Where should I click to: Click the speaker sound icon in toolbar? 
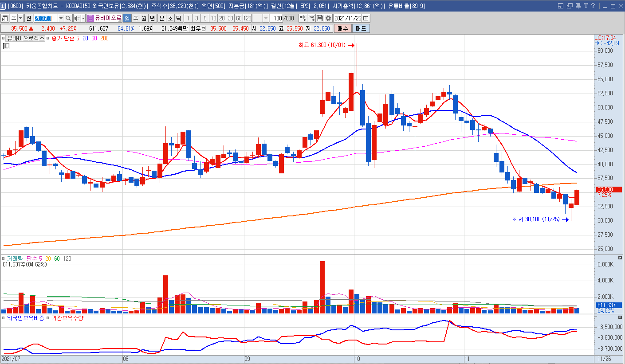pos(77,18)
